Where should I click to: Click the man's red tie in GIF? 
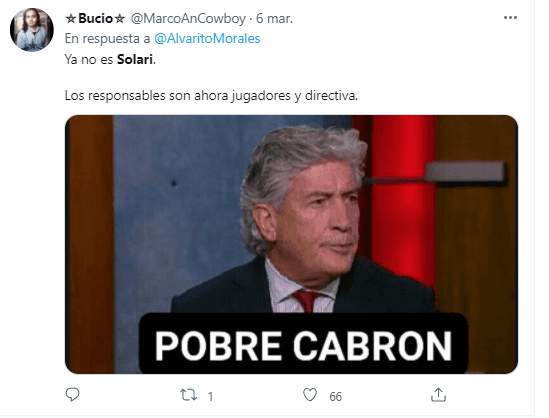tap(307, 300)
